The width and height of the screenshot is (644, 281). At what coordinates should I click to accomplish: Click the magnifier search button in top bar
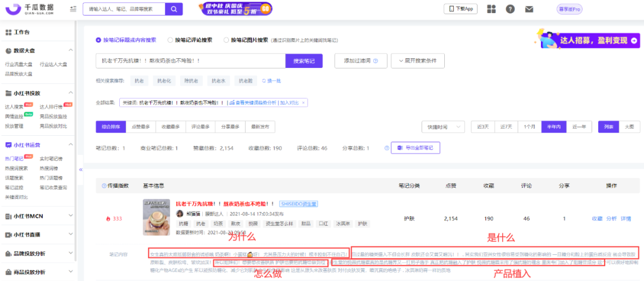174,8
